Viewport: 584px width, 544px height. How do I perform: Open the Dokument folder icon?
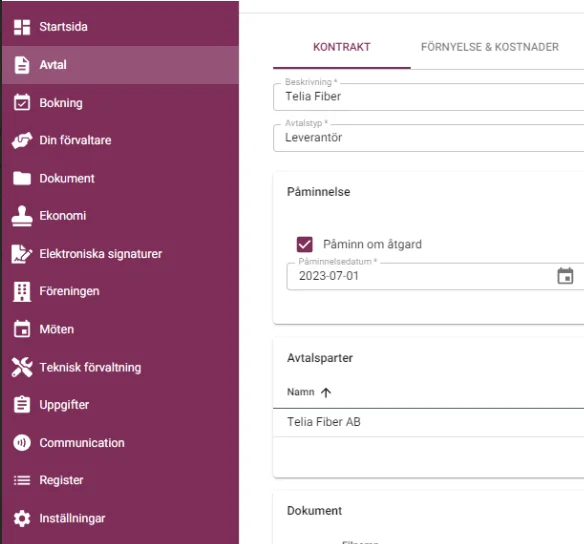tap(22, 178)
